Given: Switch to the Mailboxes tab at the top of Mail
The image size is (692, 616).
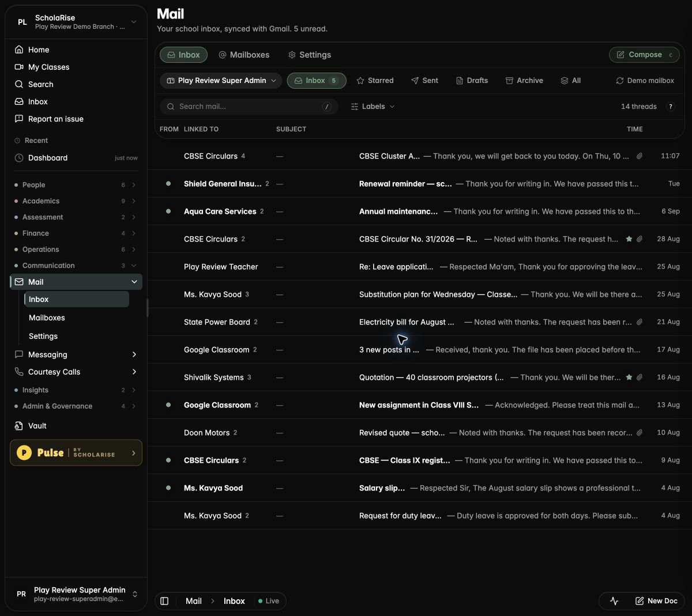Looking at the screenshot, I should [244, 55].
